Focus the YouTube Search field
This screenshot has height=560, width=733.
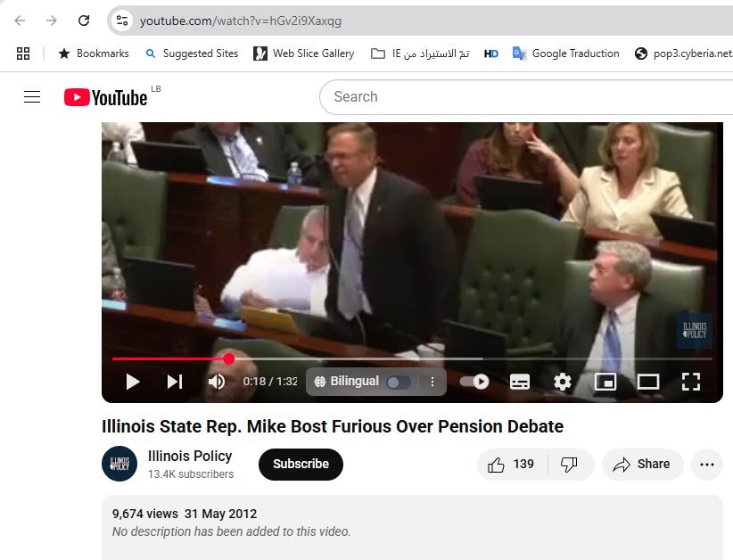(528, 97)
